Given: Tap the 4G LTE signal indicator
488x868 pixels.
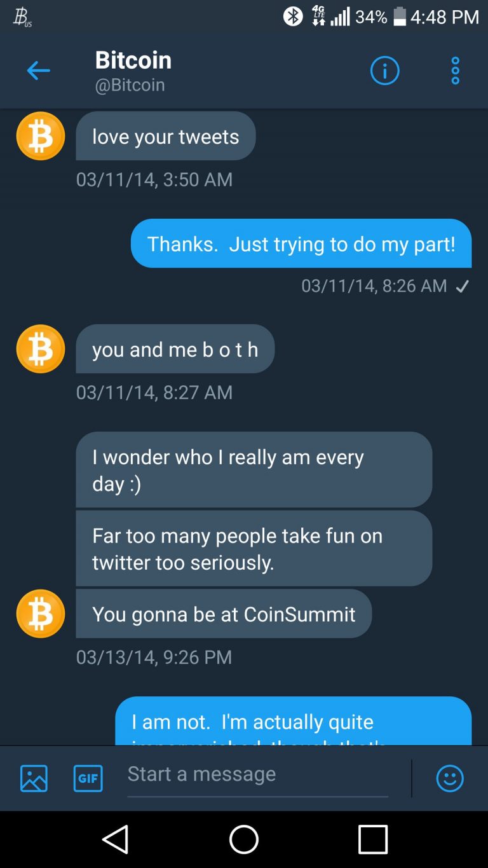Looking at the screenshot, I should coord(318,17).
